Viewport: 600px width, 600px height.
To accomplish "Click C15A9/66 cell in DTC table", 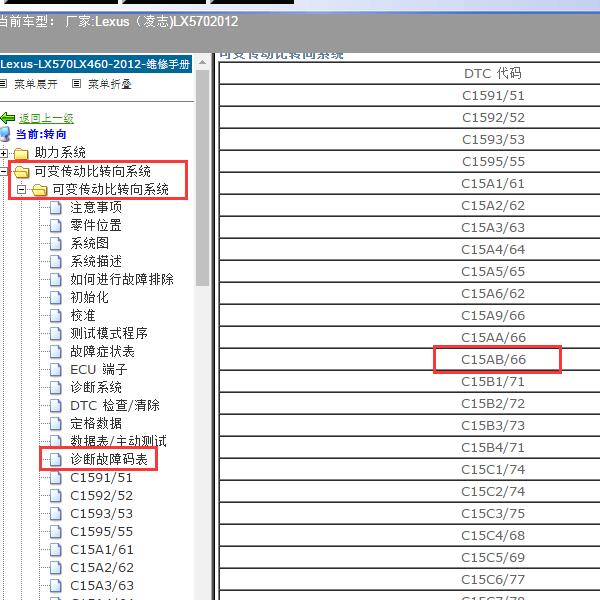I will point(493,315).
